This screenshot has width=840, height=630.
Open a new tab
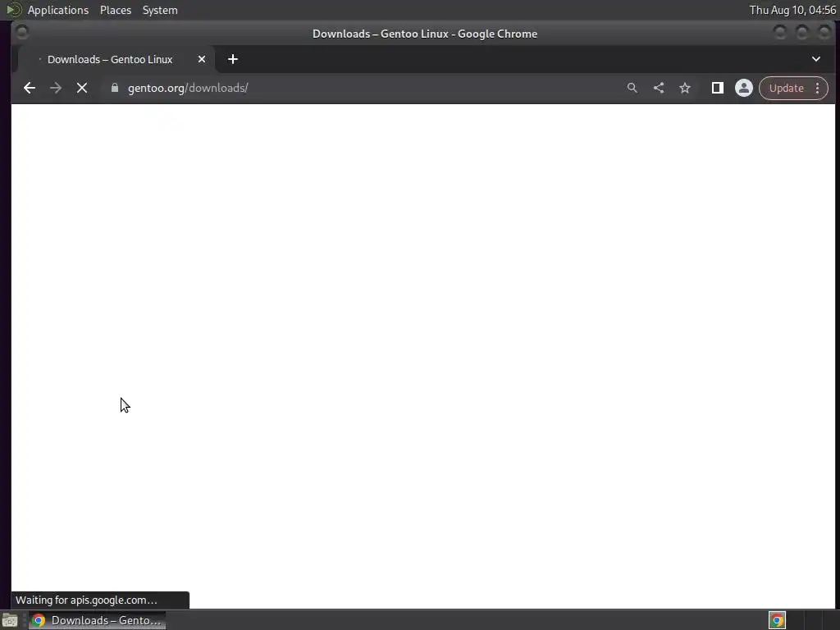pyautogui.click(x=232, y=59)
